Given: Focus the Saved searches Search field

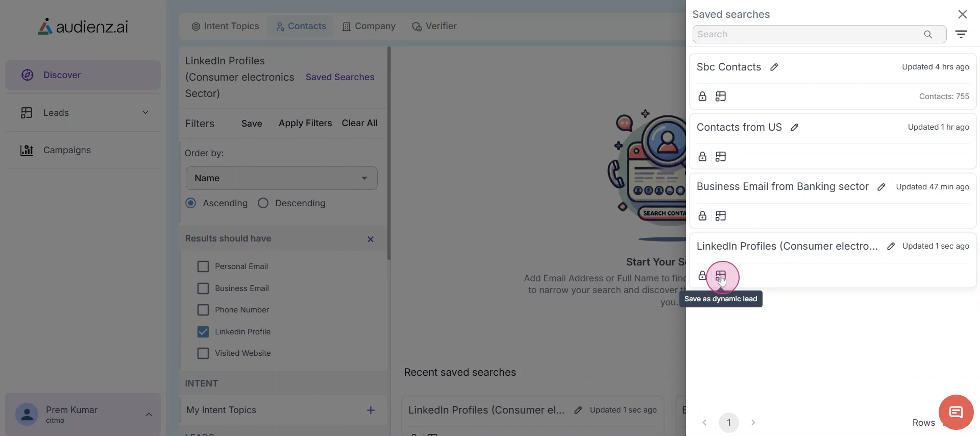Looking at the screenshot, I should point(819,34).
